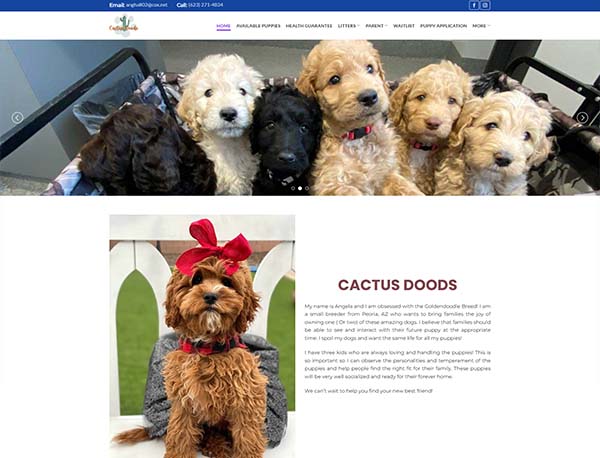Open Available Puppies page
600x458 pixels.
(258, 26)
